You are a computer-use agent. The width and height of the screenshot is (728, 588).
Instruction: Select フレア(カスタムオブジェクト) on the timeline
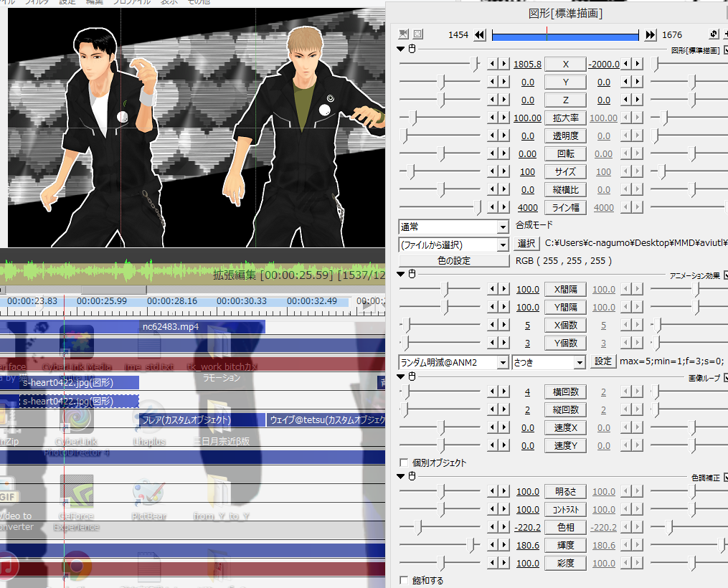(202, 420)
